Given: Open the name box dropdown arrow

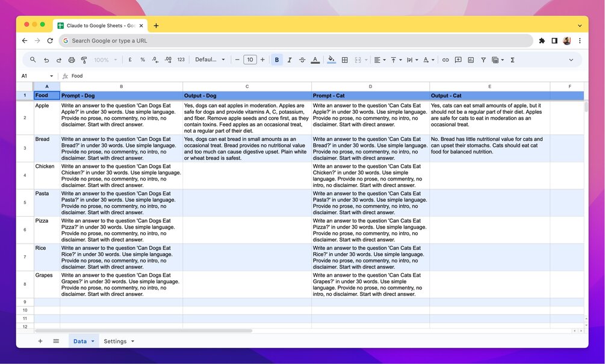Looking at the screenshot, I should pos(51,76).
